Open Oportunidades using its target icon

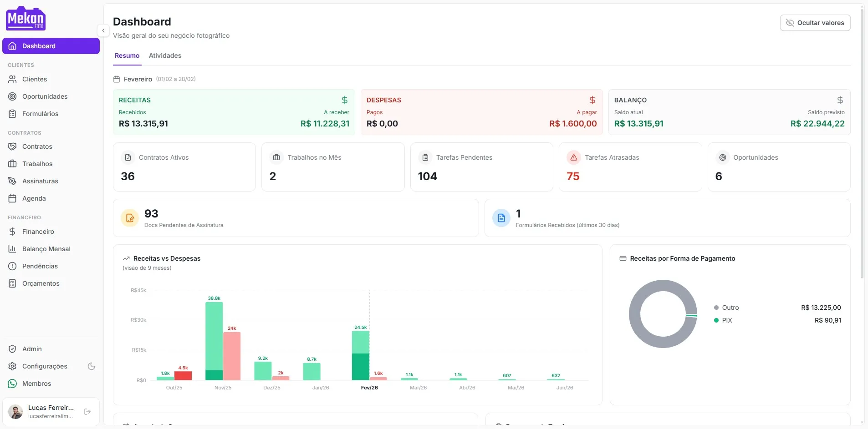pos(12,96)
